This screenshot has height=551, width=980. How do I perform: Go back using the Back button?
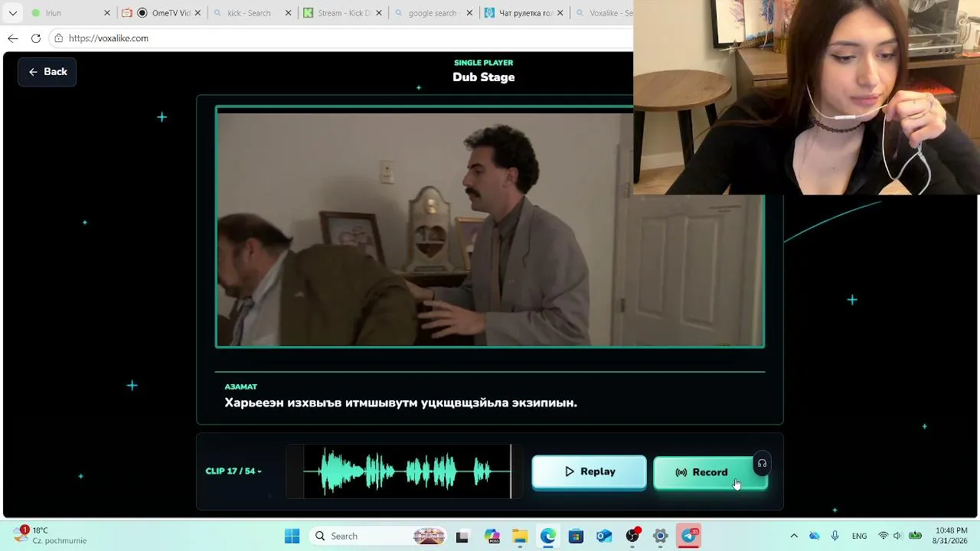click(x=47, y=72)
